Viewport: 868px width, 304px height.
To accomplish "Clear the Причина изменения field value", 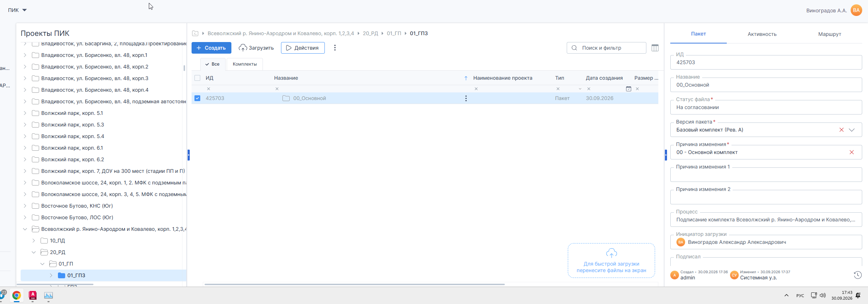I will point(852,152).
